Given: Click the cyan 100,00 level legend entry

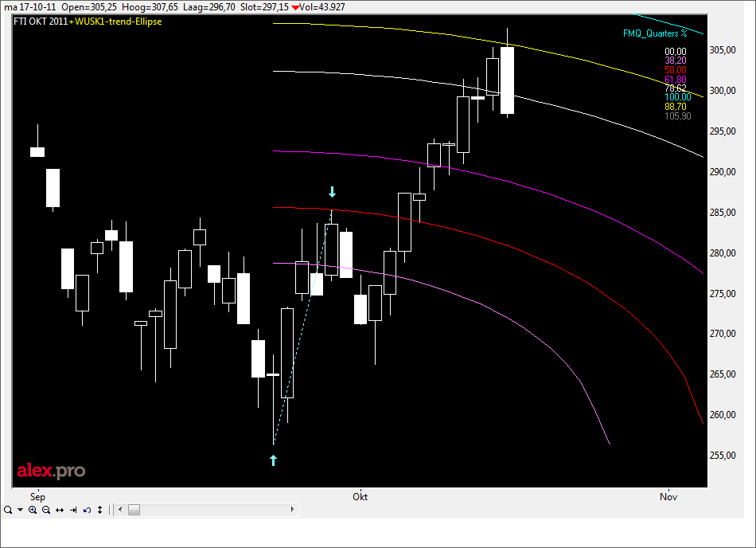Looking at the screenshot, I should tap(677, 97).
